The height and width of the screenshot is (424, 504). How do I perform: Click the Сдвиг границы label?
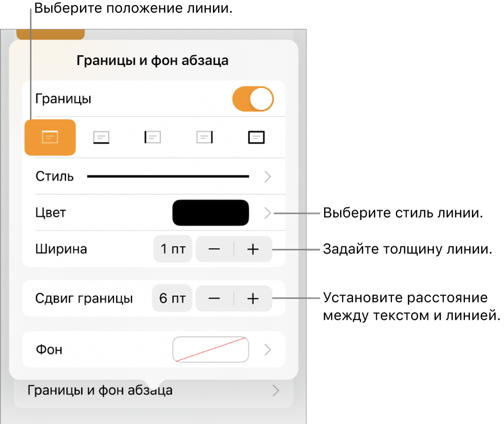[84, 299]
